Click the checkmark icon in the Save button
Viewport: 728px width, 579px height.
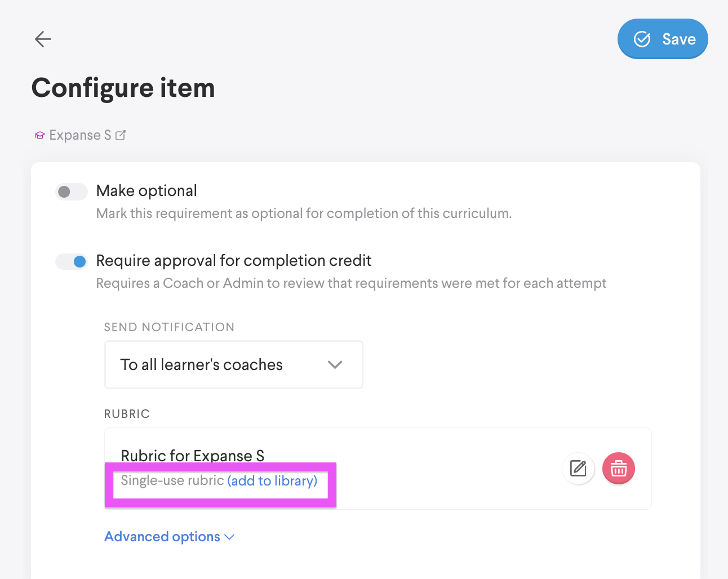coord(642,39)
